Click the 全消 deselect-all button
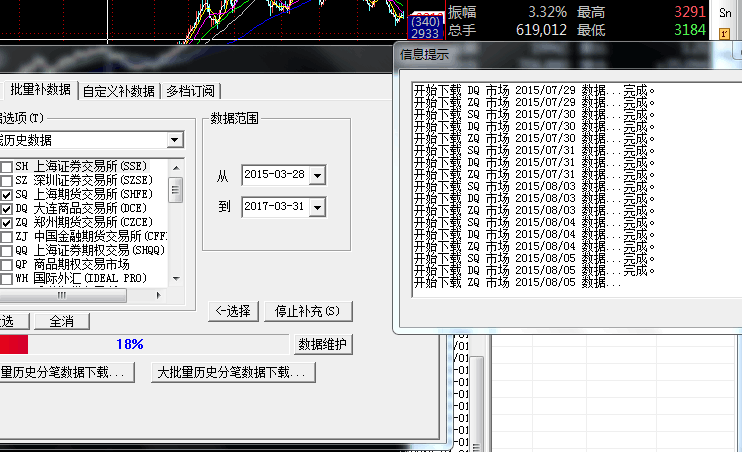This screenshot has width=742, height=452. point(62,321)
